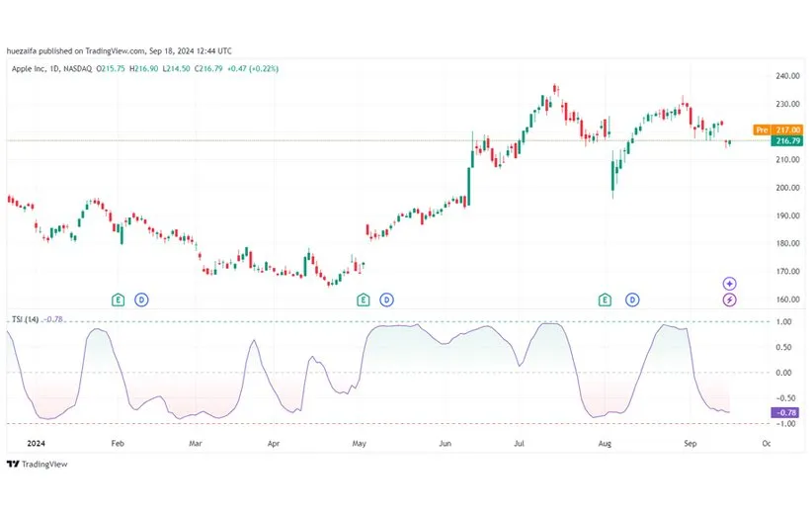This screenshot has width=812, height=516.
Task: Click the May label on the time axis
Action: 359,443
